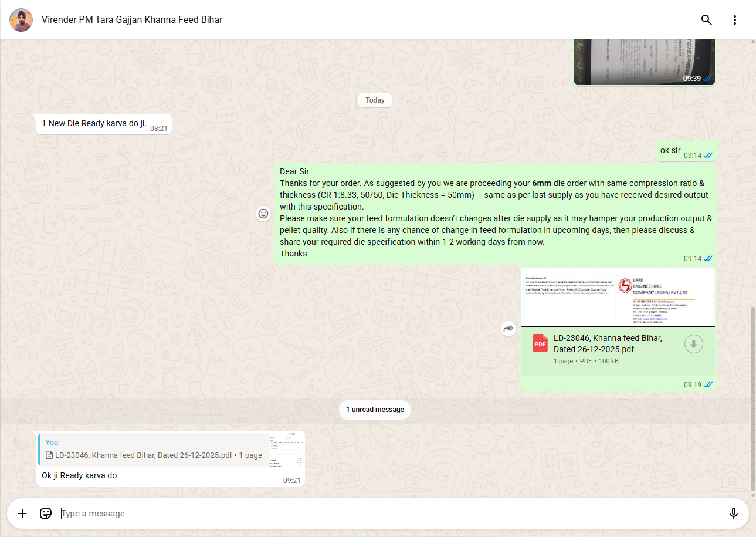Click the chat's vertical scrollbar

[x=752, y=399]
